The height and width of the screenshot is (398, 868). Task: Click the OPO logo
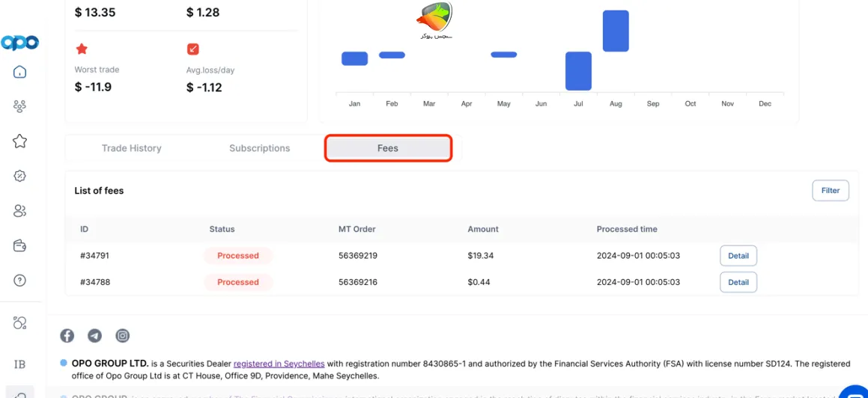pyautogui.click(x=19, y=43)
